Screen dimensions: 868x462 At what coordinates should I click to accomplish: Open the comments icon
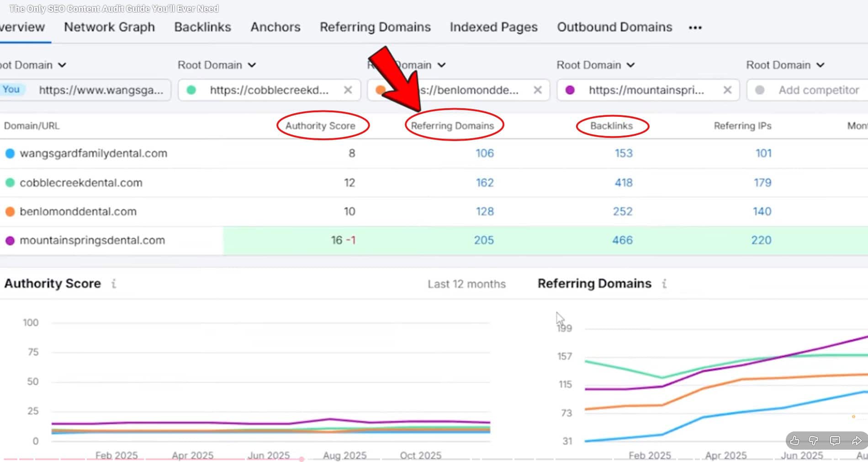834,441
